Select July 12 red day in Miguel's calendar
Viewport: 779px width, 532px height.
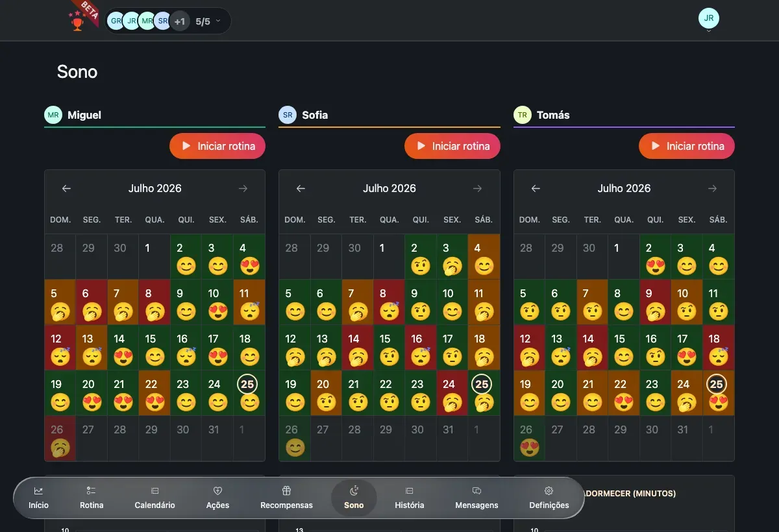point(60,348)
